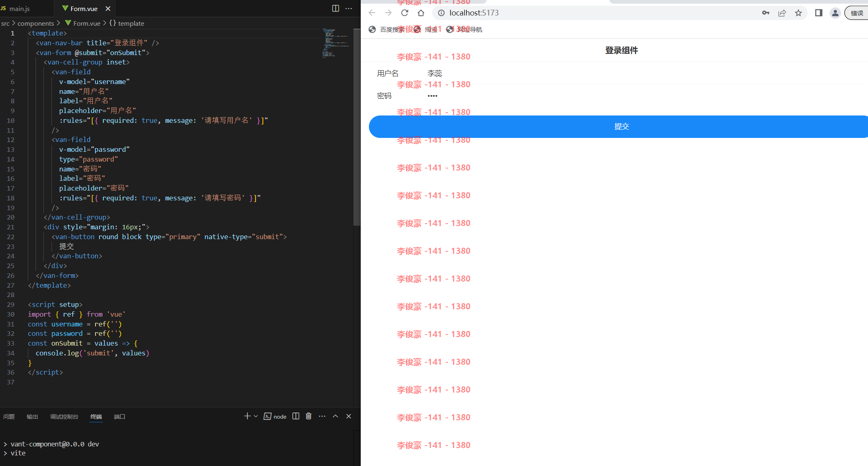Image resolution: width=868 pixels, height=466 pixels.
Task: View site information icon in address bar
Action: coord(441,13)
